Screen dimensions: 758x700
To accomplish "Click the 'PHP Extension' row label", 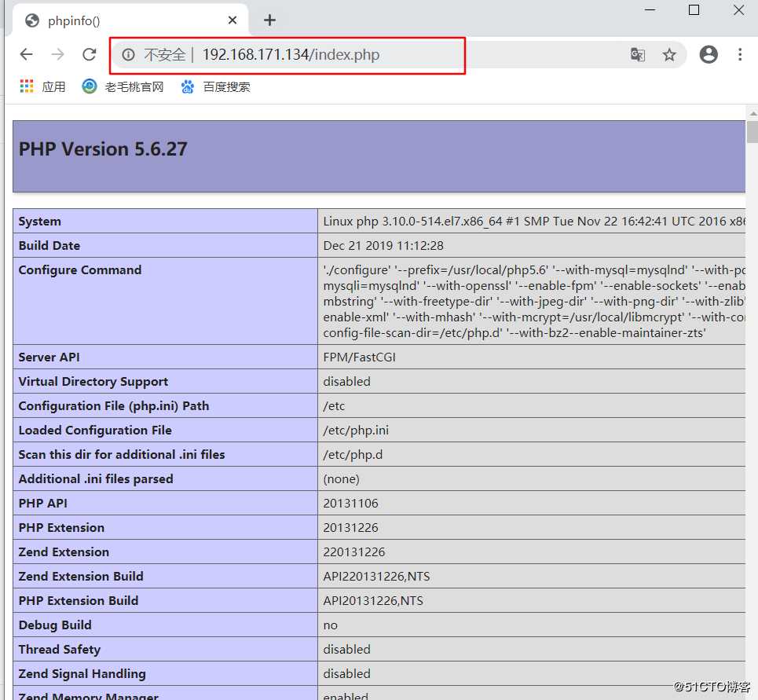I will [61, 527].
